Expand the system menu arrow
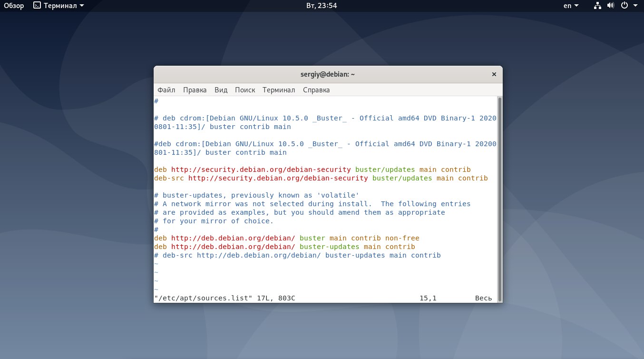This screenshot has height=359, width=644. coord(635,6)
